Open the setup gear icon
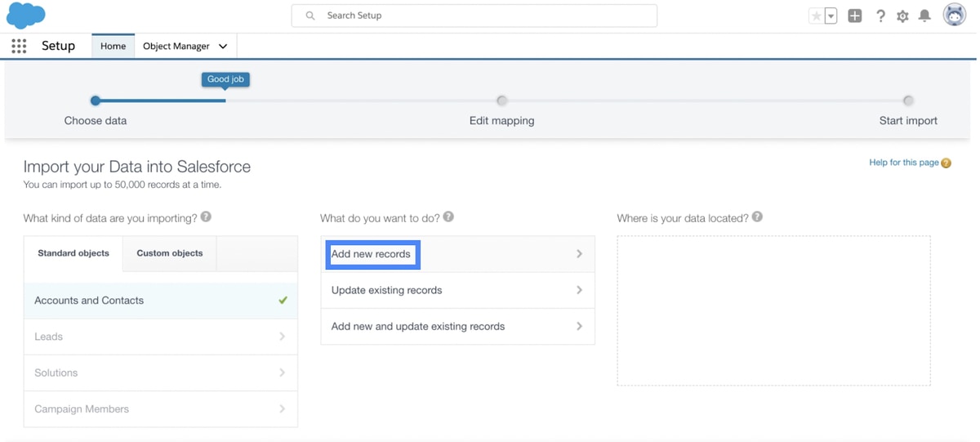The height and width of the screenshot is (442, 980). pos(902,16)
